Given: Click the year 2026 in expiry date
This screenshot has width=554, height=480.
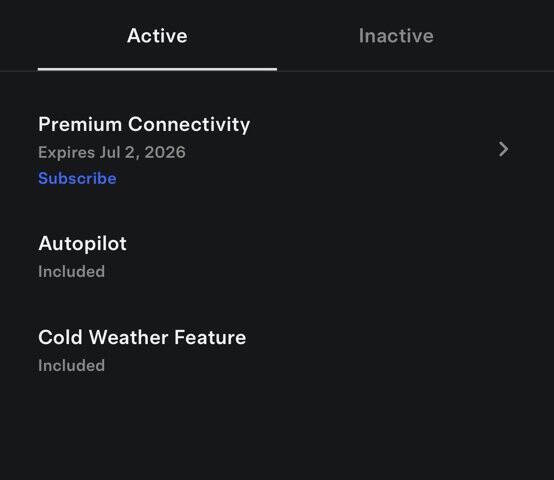Looking at the screenshot, I should 165,153.
